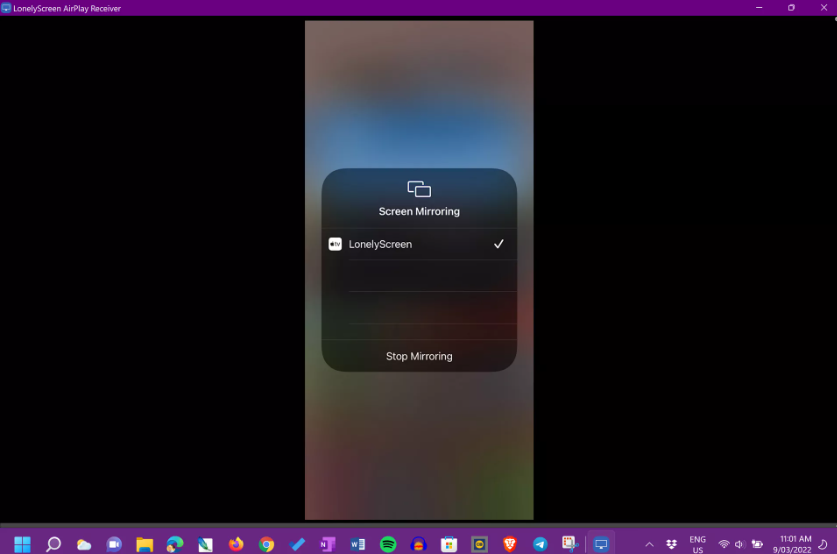Viewport: 837px width, 554px height.
Task: Open Spotify from the taskbar
Action: click(388, 544)
